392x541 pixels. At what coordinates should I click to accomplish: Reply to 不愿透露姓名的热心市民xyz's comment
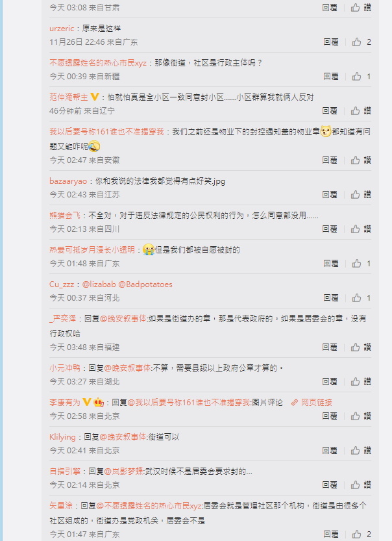point(331,76)
